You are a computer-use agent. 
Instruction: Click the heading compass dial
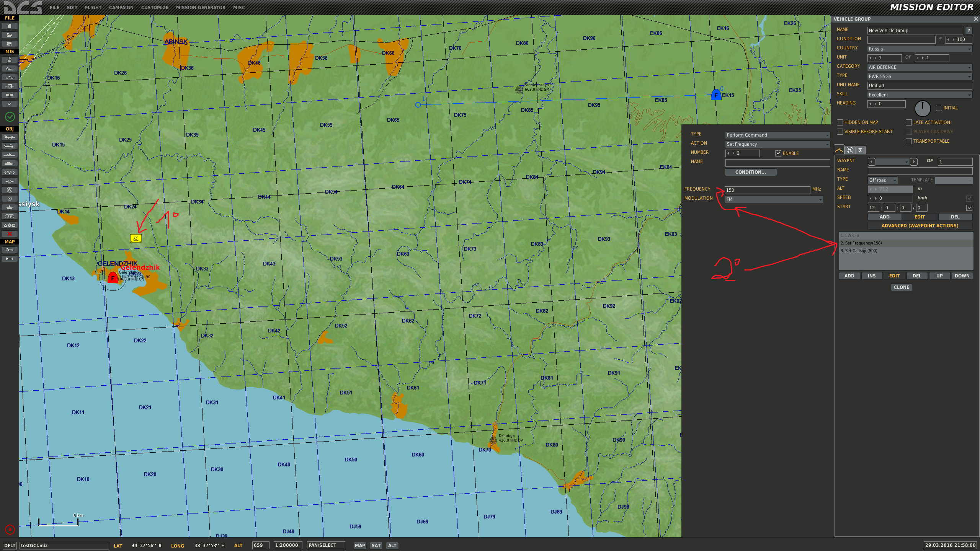(x=922, y=108)
